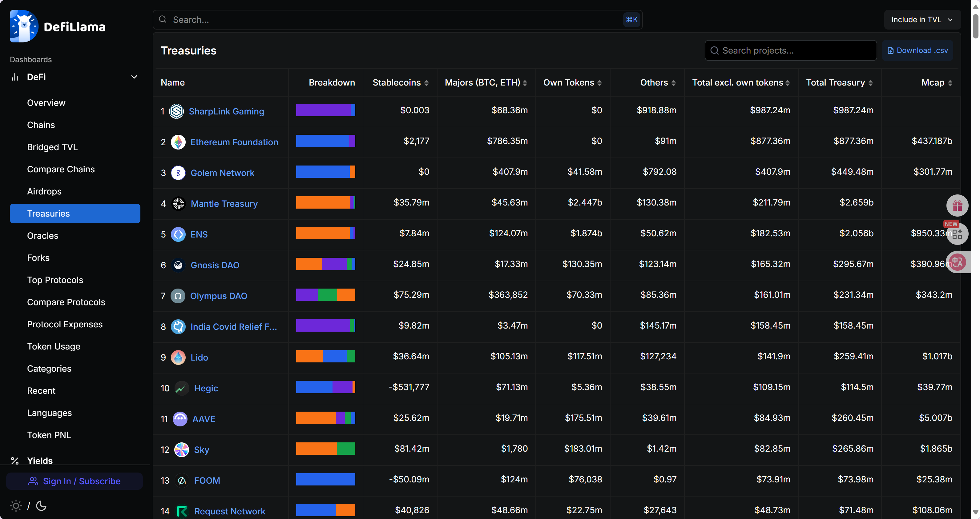This screenshot has height=519, width=980.
Task: Click the Name column header
Action: point(172,82)
